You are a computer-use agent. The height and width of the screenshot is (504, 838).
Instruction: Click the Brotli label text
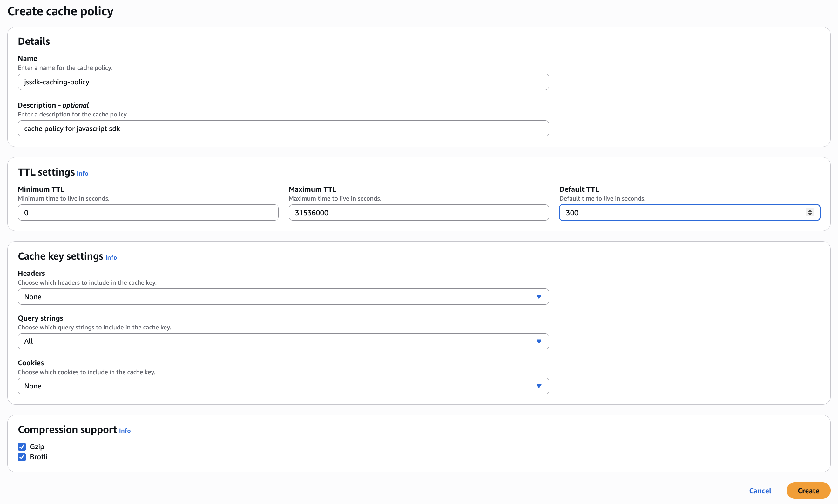[39, 457]
